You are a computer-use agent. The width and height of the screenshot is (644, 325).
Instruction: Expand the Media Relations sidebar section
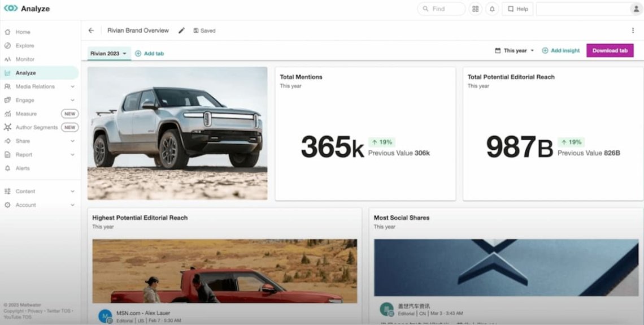(72, 86)
